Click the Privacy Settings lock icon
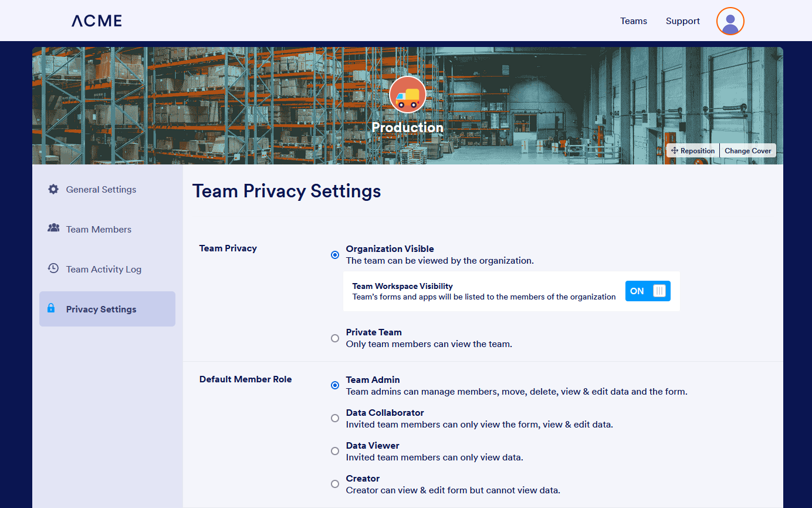 click(x=51, y=308)
